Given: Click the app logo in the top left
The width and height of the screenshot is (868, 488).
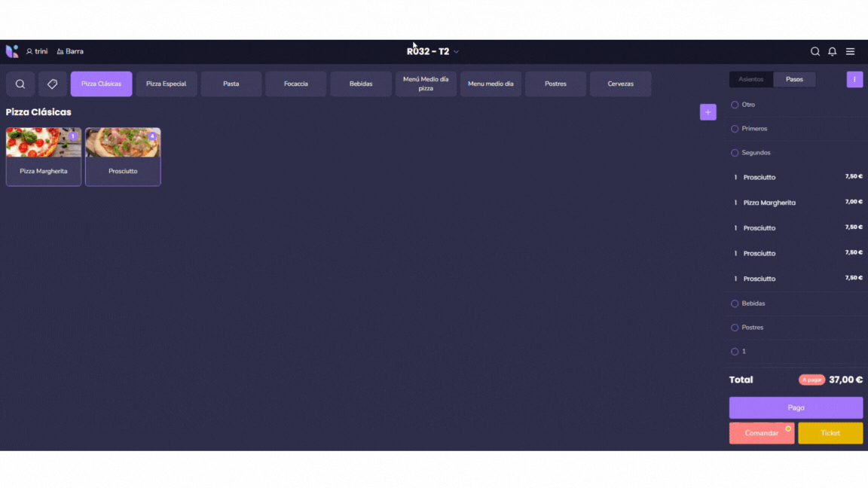Looking at the screenshot, I should coord(12,51).
